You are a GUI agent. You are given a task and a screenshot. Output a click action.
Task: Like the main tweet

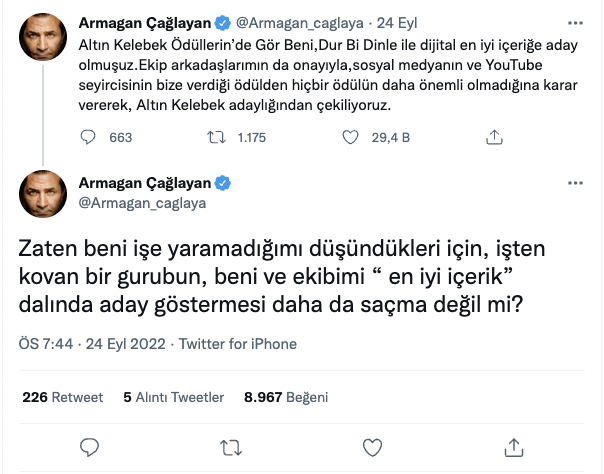pos(373,446)
